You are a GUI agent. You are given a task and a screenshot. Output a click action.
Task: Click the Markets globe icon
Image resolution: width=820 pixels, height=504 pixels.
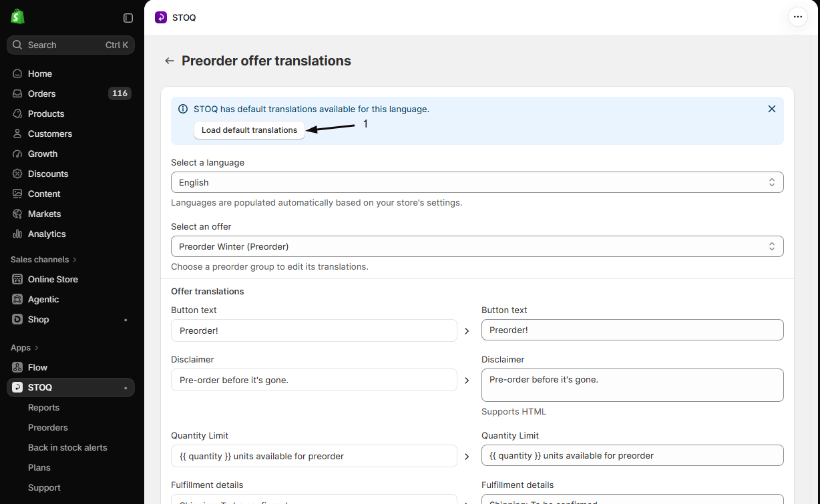(17, 214)
